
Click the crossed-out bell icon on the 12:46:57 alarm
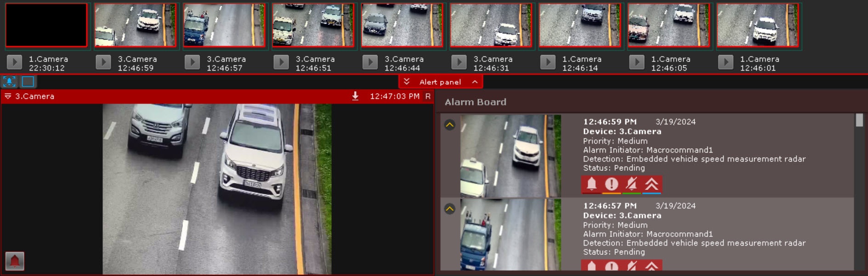coord(632,266)
